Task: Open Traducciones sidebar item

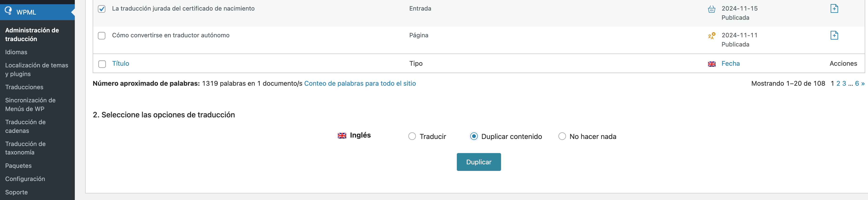Action: tap(24, 87)
